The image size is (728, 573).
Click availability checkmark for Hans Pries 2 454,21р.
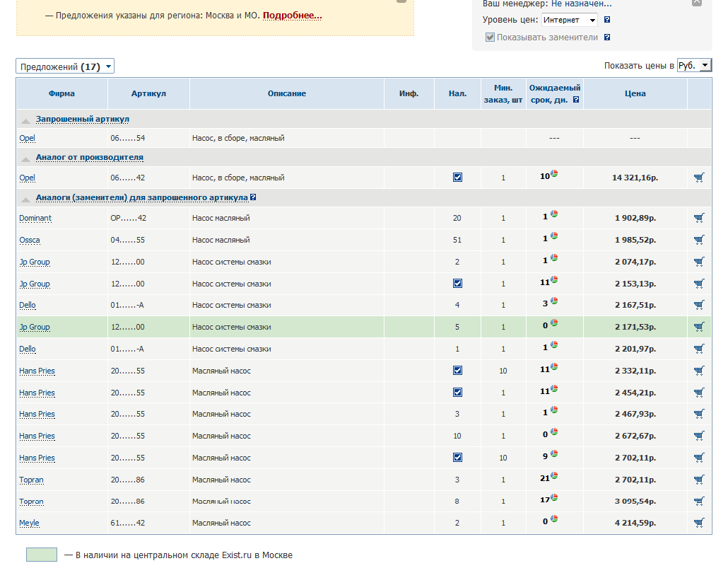[x=457, y=392]
